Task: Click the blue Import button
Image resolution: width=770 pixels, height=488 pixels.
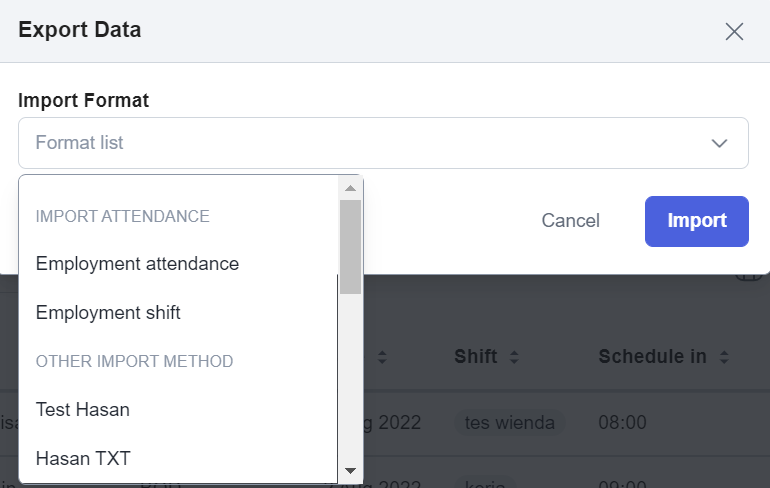Action: pyautogui.click(x=696, y=221)
